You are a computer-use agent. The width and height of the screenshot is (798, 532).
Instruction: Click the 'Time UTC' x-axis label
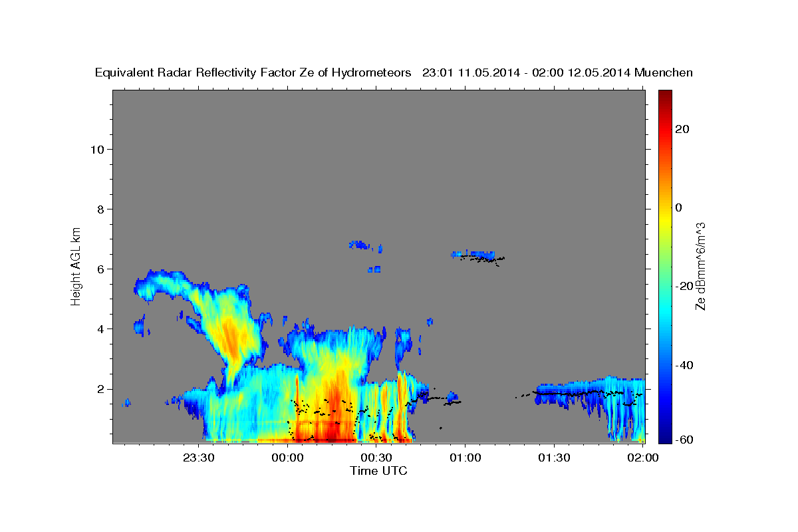click(378, 471)
